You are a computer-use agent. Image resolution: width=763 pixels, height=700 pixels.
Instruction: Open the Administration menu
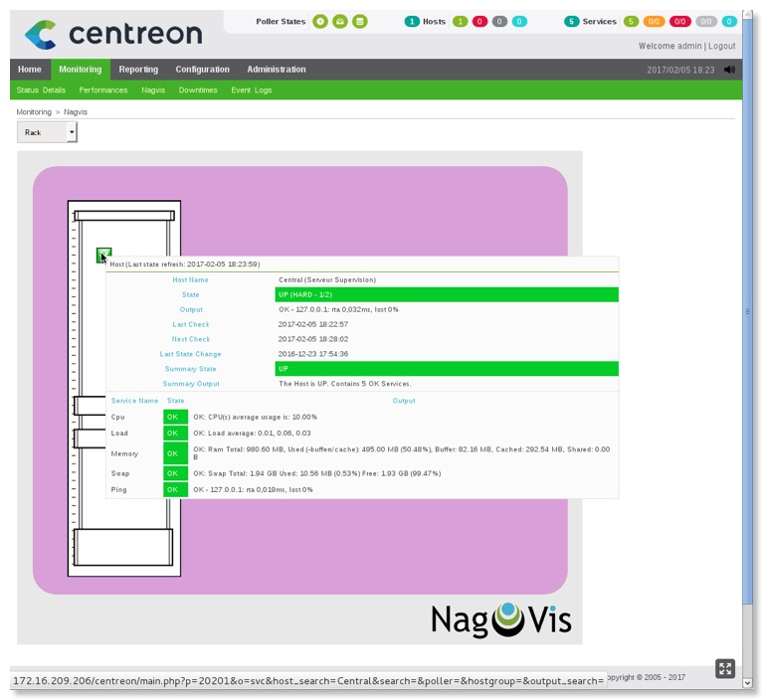click(277, 70)
